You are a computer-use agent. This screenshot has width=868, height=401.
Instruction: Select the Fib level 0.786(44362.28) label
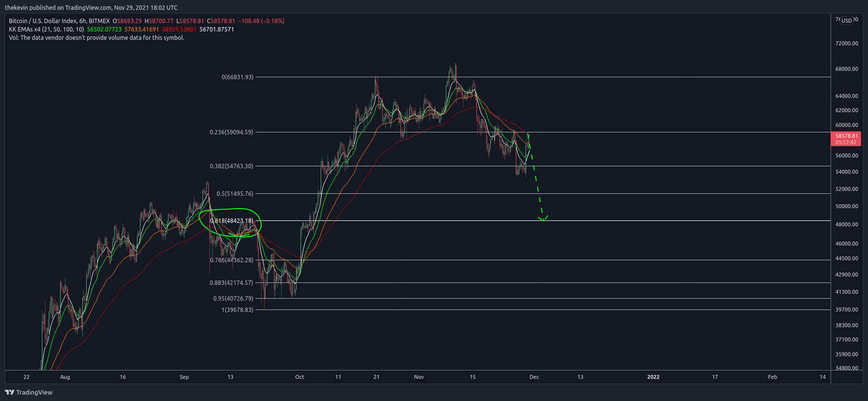[232, 260]
